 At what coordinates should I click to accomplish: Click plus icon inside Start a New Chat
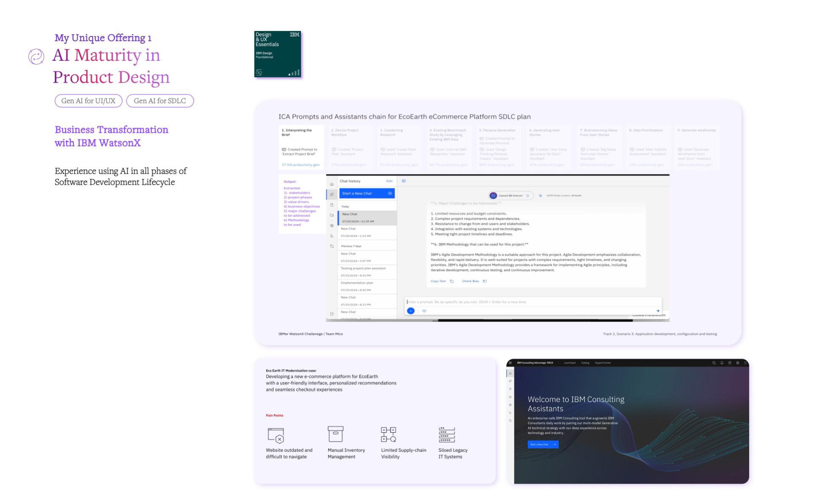[390, 193]
